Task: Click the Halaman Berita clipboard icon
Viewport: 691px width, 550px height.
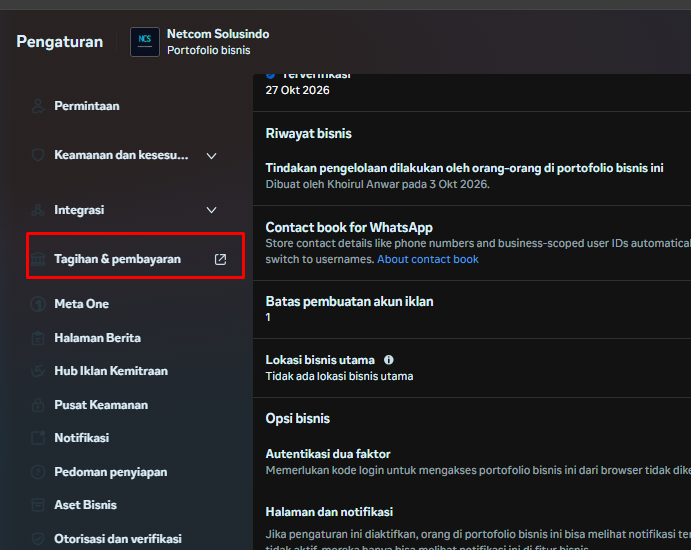Action: click(38, 338)
